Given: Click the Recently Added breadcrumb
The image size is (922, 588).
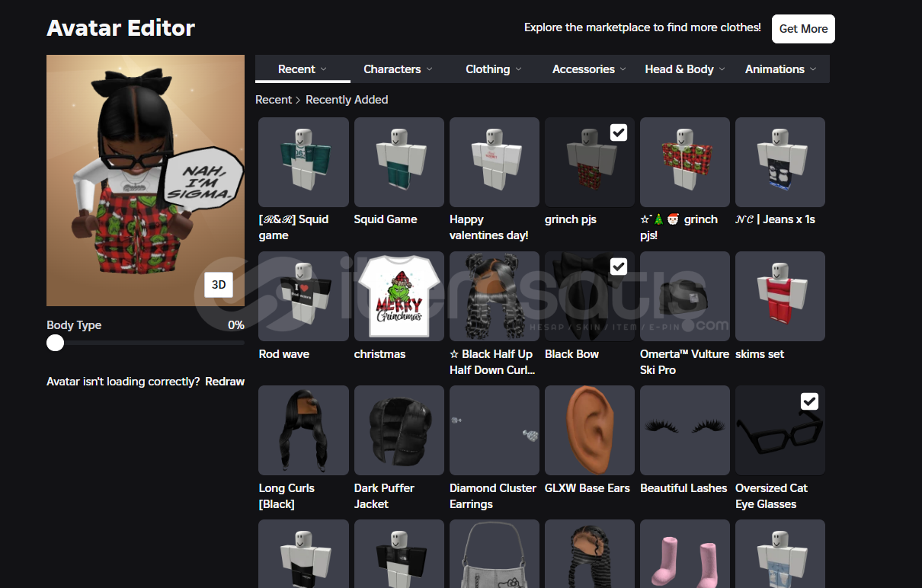Looking at the screenshot, I should 347,100.
